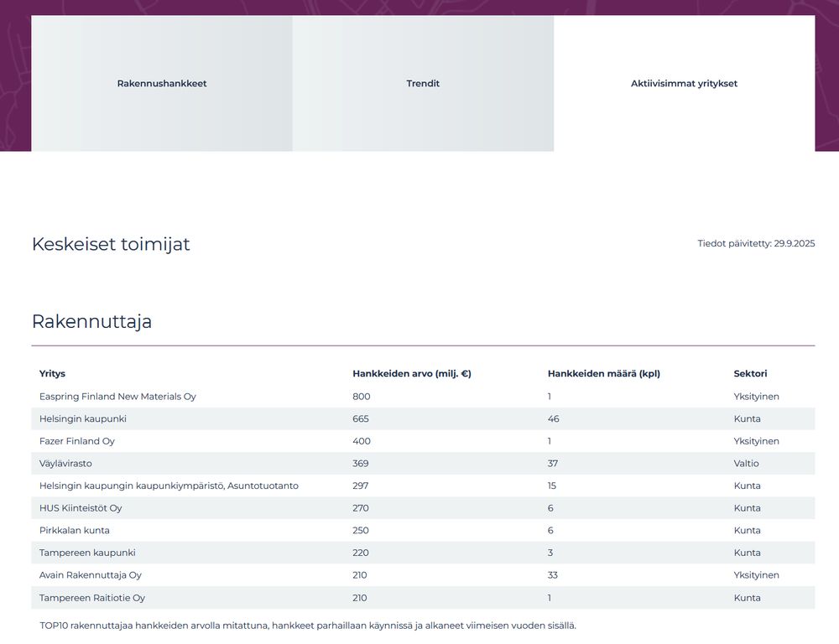Click the value 665 for Helsingin kaupunki
This screenshot has width=839, height=644.
pyautogui.click(x=360, y=418)
